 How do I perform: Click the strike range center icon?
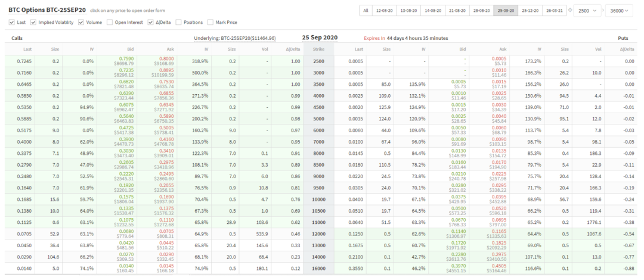click(569, 11)
